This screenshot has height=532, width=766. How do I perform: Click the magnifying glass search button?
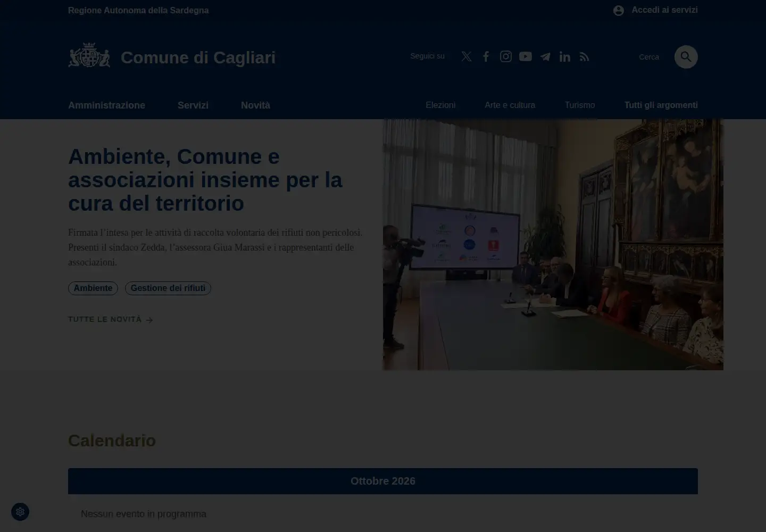(686, 57)
